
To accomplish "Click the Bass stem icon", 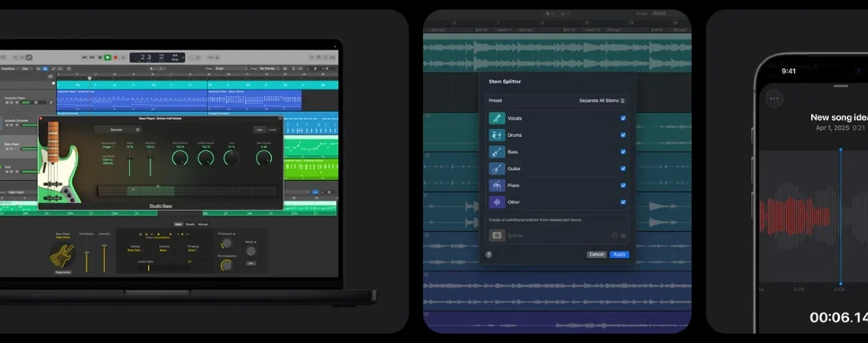I will point(496,152).
